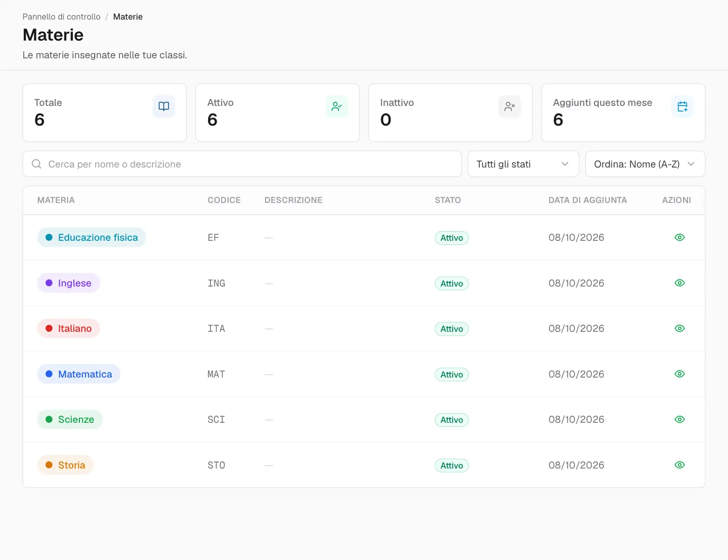Click the magnifier icon in the search box
This screenshot has width=728, height=560.
36,164
